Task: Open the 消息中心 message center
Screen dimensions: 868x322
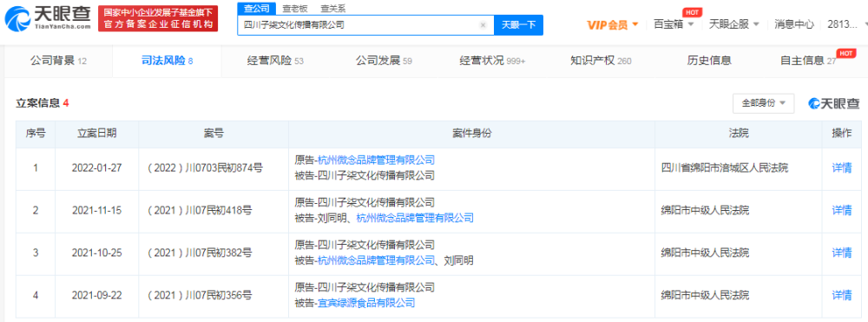Action: click(794, 24)
